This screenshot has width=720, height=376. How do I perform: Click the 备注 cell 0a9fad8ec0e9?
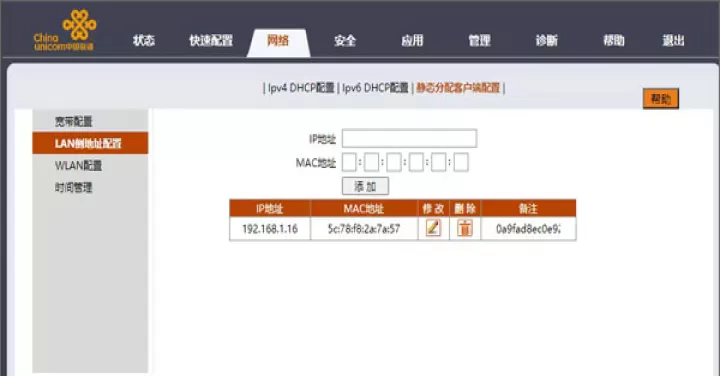pos(529,229)
